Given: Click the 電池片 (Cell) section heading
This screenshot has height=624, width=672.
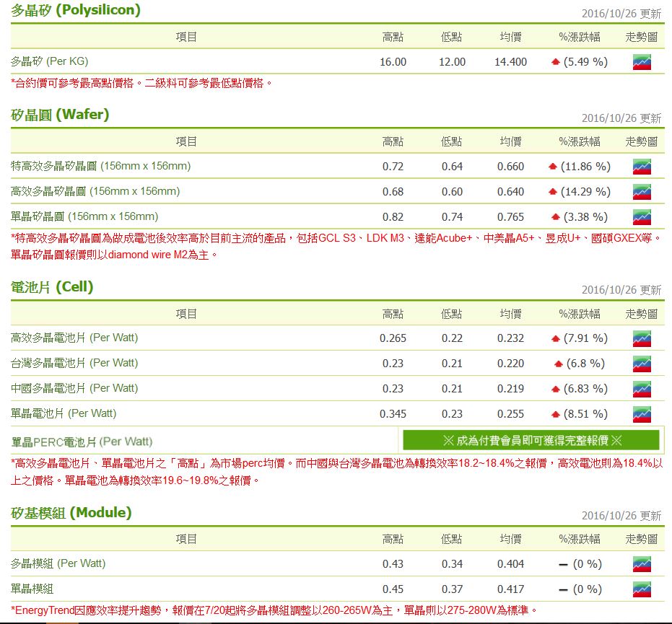Looking at the screenshot, I should (x=52, y=287).
